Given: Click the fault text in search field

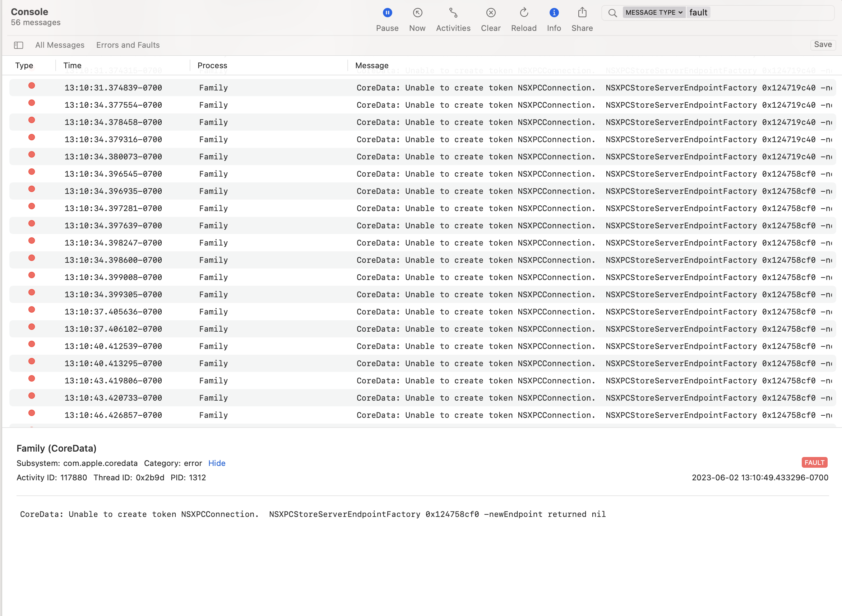Looking at the screenshot, I should click(698, 13).
